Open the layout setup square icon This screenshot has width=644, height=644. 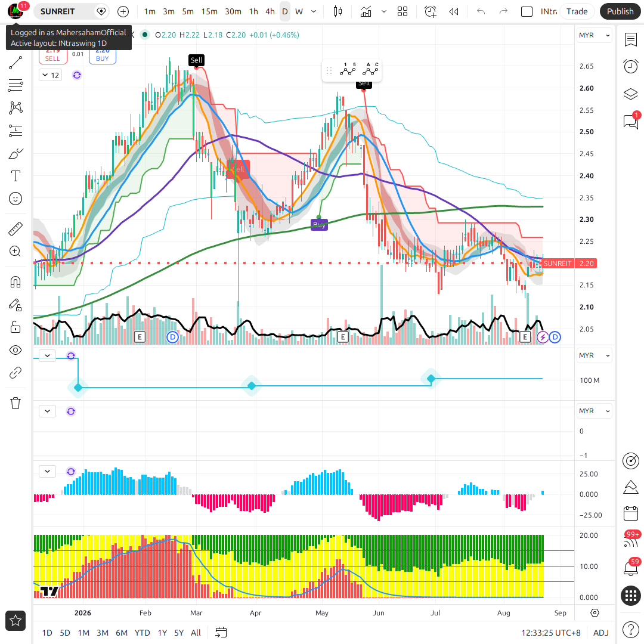coord(527,11)
